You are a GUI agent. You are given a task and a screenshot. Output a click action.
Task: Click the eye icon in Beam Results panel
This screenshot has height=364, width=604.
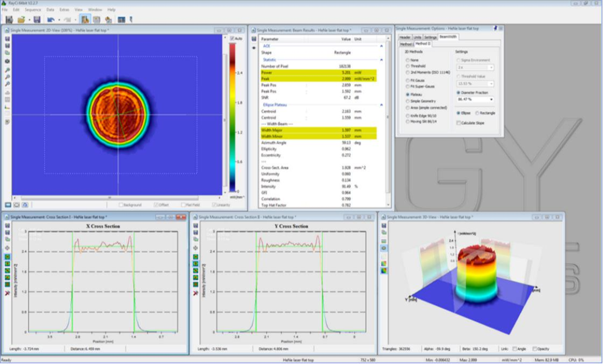coord(254,48)
